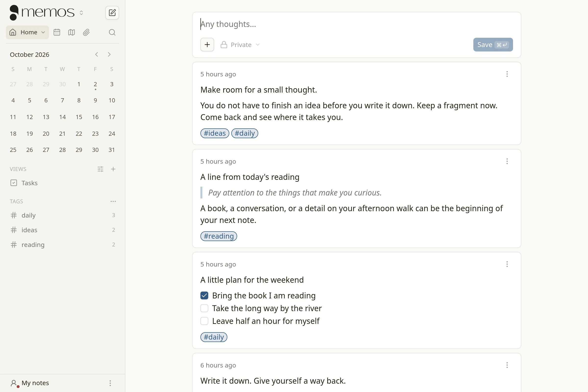Select October 15 in the calendar
The width and height of the screenshot is (588, 392).
79,117
